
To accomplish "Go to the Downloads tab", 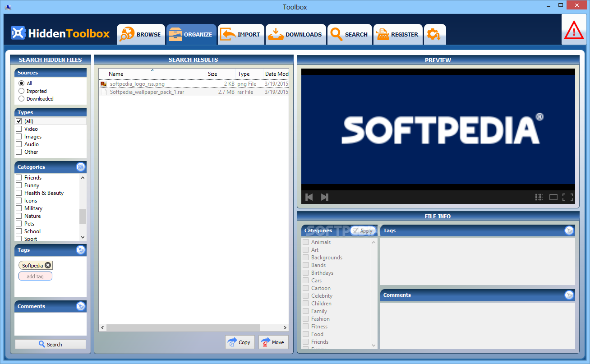I will 296,34.
